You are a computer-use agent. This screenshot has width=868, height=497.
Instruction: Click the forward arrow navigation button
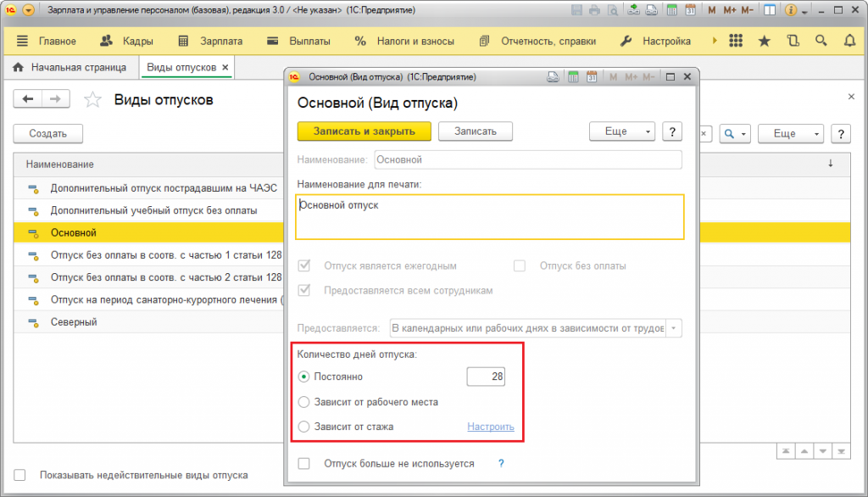coord(55,99)
